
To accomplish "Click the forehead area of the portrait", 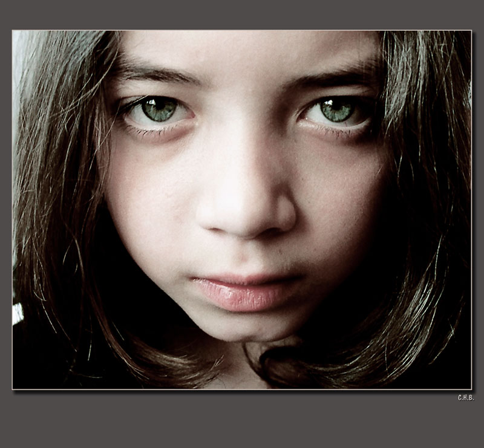I will click(x=242, y=51).
